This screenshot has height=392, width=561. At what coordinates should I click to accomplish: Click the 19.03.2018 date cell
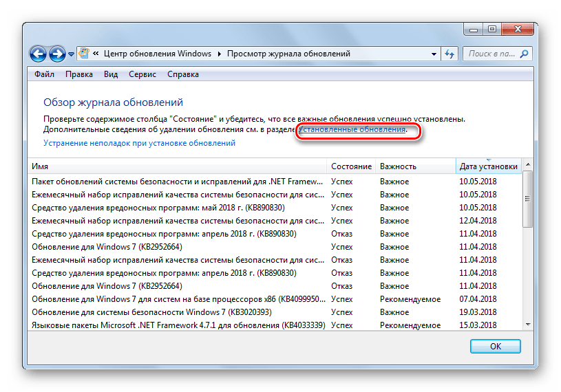(x=478, y=312)
